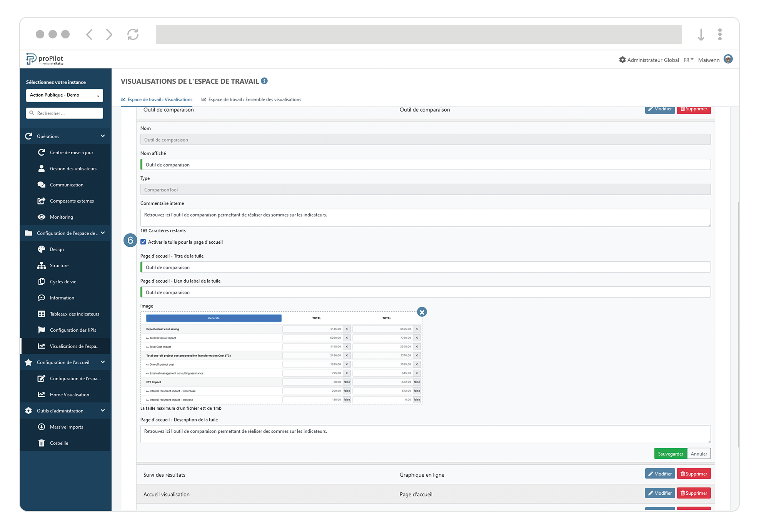Click Supprimer next to Suivi des résultats

pyautogui.click(x=694, y=474)
